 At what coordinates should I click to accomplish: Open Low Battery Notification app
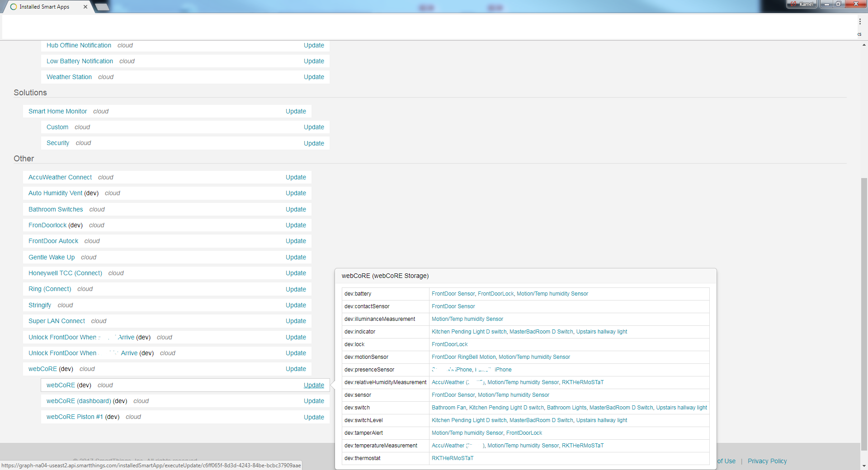tap(80, 61)
